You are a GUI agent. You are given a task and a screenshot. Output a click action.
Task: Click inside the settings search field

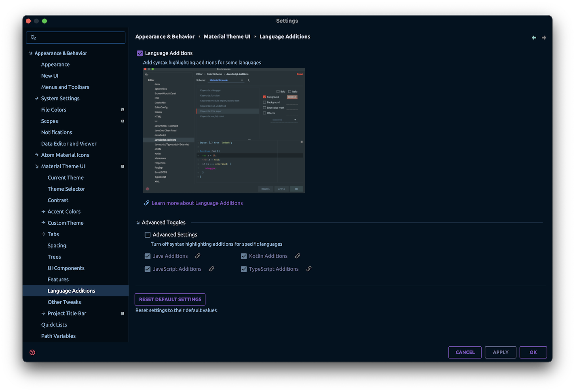click(x=75, y=37)
